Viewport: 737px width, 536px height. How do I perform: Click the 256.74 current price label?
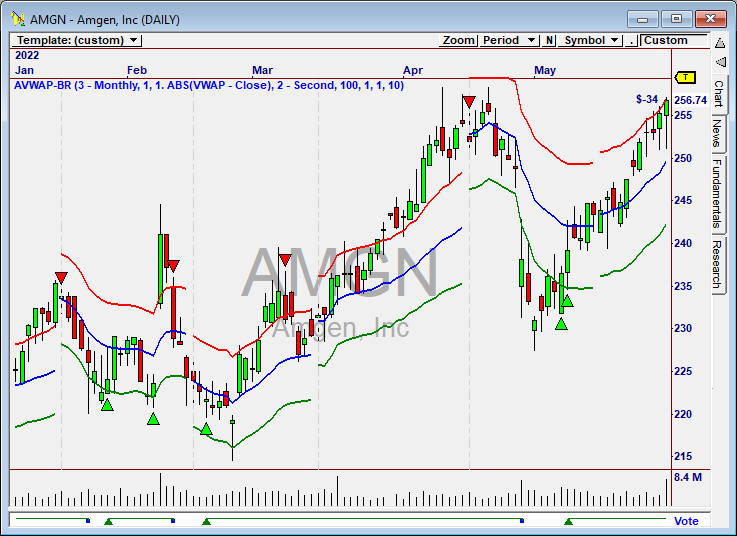(x=690, y=100)
